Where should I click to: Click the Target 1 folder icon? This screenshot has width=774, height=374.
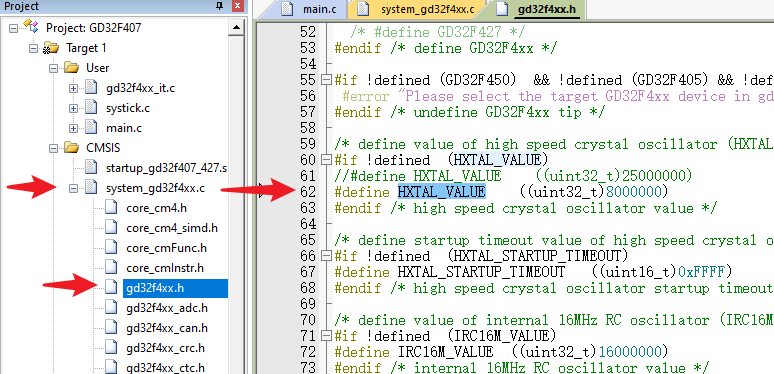point(51,48)
